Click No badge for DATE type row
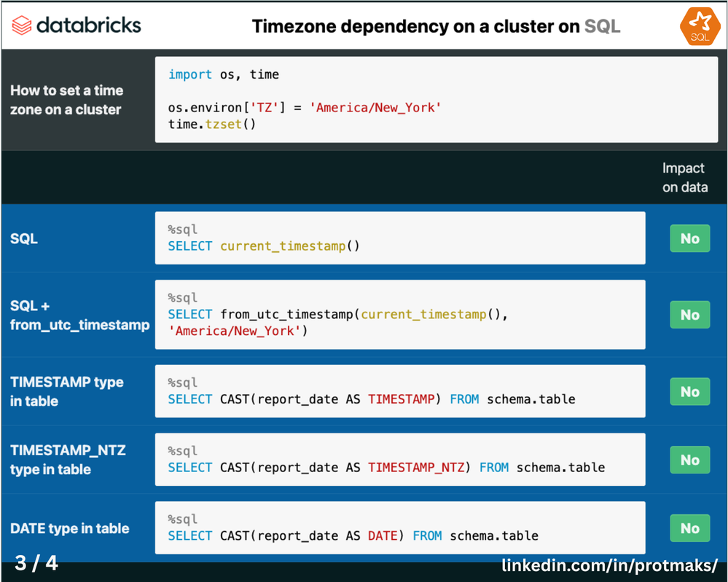Image resolution: width=728 pixels, height=582 pixels. tap(689, 528)
